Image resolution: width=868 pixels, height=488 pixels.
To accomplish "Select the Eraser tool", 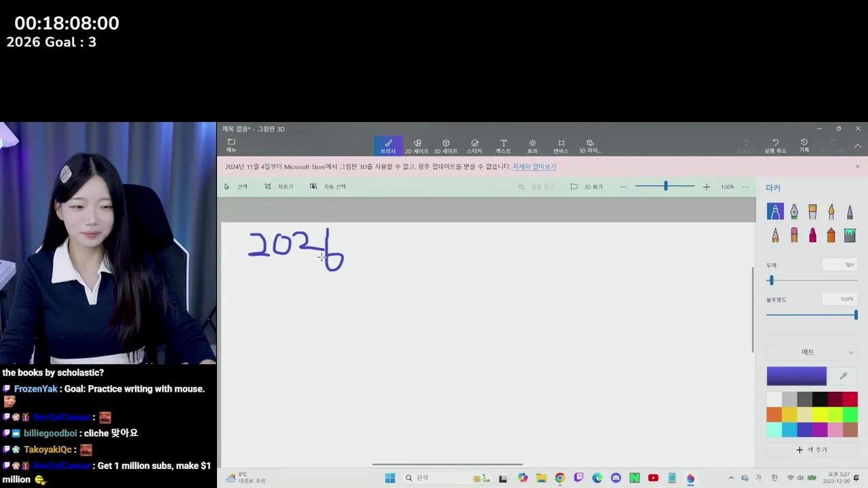I will click(x=794, y=235).
